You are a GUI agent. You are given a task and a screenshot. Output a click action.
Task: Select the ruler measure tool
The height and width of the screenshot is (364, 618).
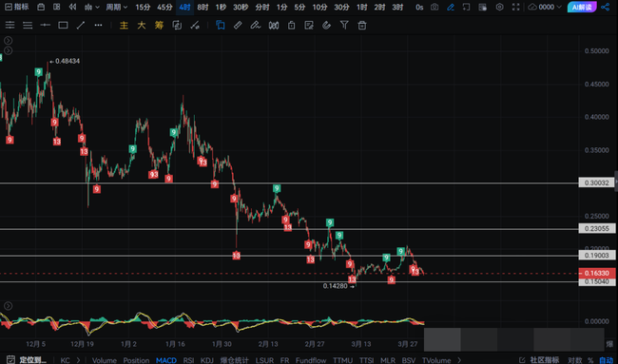[x=238, y=26]
